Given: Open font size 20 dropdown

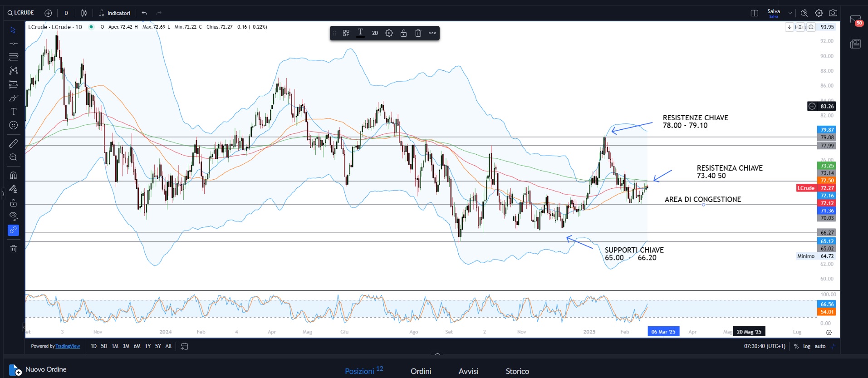Looking at the screenshot, I should (x=375, y=33).
